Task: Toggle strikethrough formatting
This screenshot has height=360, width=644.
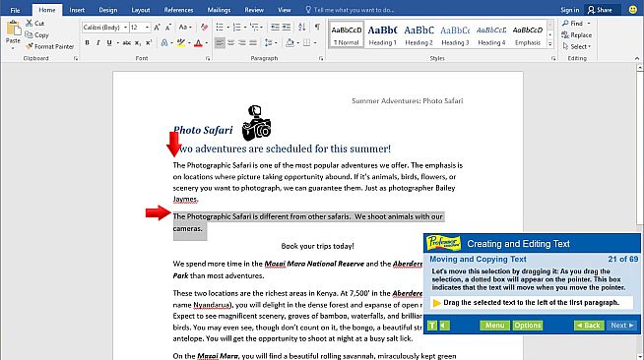Action: coord(126,42)
